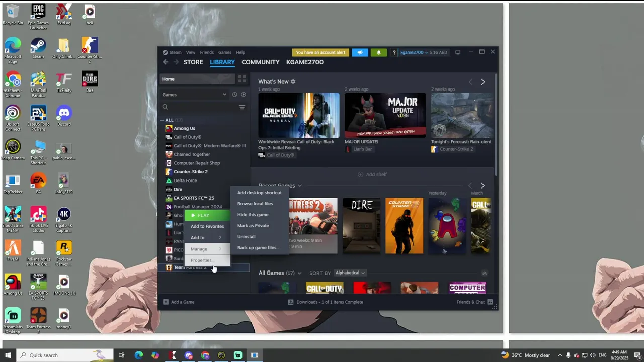Open Friends & Chat icon
Image resolution: width=644 pixels, height=362 pixels.
(x=490, y=302)
